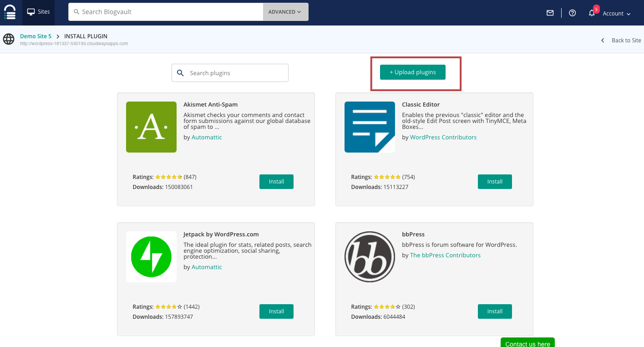Click the wordpress cloudwaysapps site URL

[74, 44]
